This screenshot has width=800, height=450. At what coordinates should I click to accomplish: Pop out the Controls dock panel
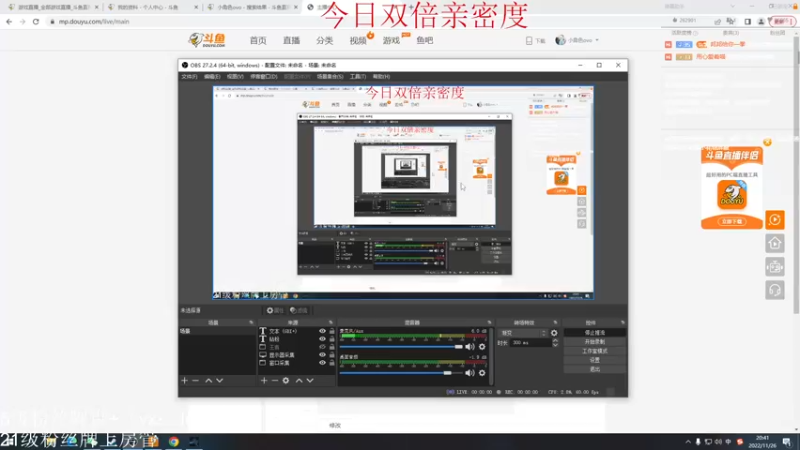point(622,322)
